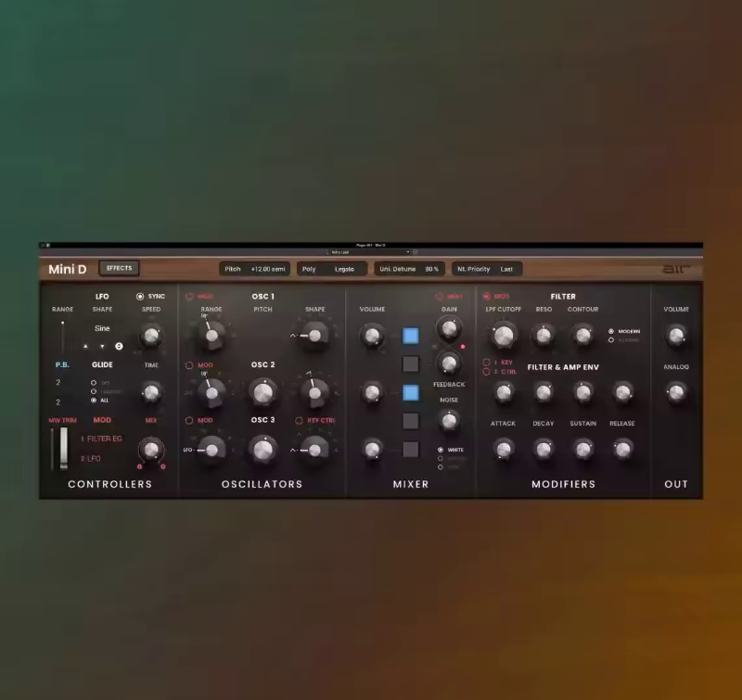The image size is (742, 700).
Task: Click the Mini D title
Action: point(68,269)
